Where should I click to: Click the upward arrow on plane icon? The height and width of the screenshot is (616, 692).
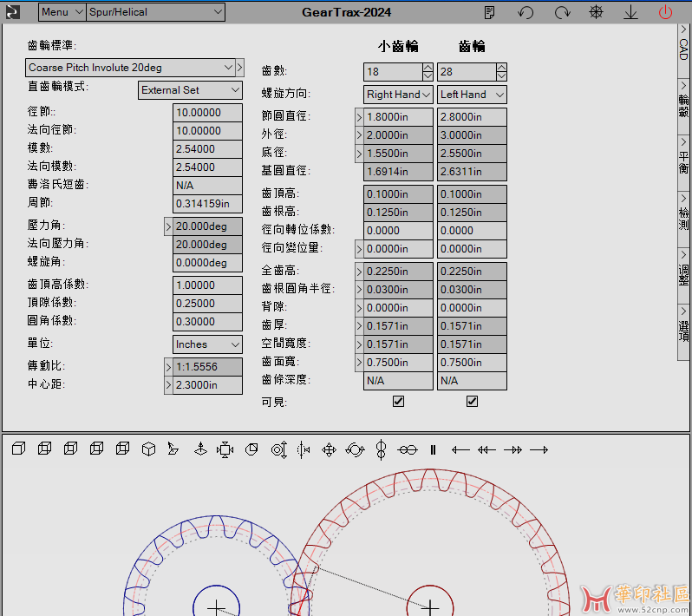(200, 449)
